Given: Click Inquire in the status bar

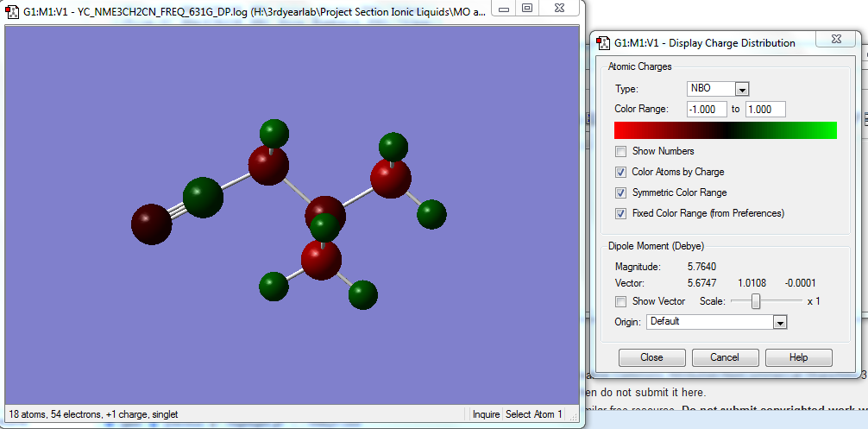Looking at the screenshot, I should 487,414.
